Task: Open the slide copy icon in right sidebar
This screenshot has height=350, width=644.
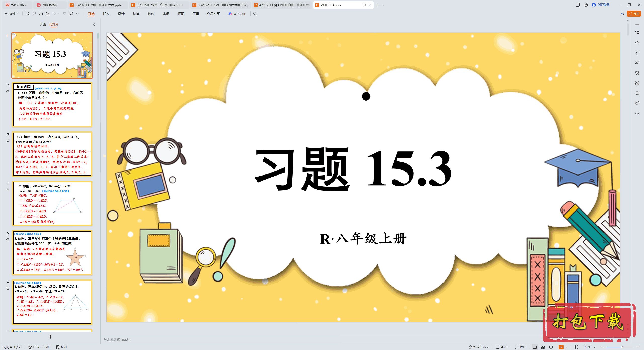Action: (637, 53)
